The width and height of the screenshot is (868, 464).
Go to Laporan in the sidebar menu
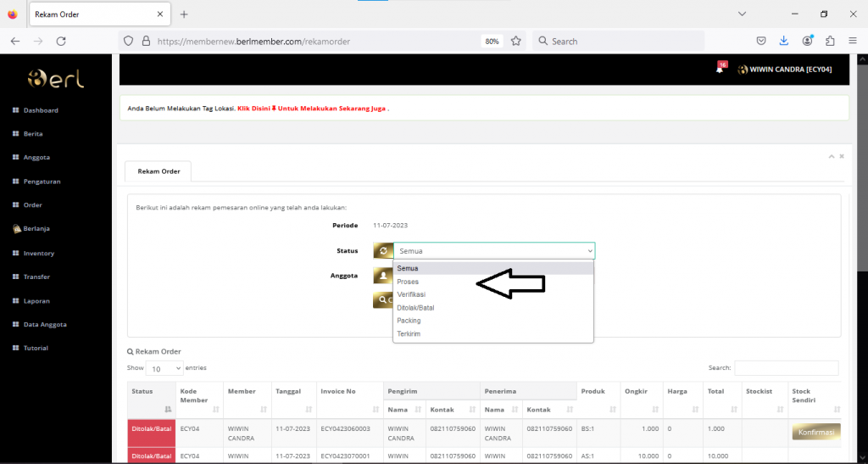pyautogui.click(x=36, y=300)
